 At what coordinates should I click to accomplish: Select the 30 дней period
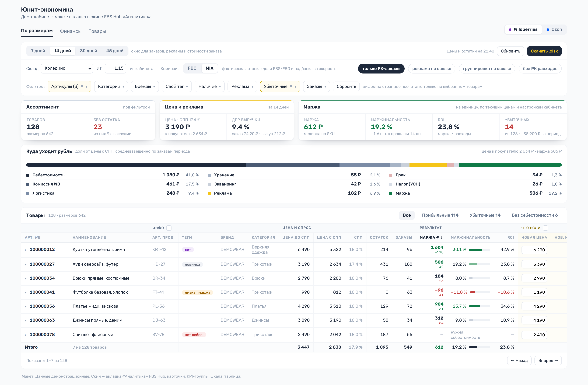(88, 51)
